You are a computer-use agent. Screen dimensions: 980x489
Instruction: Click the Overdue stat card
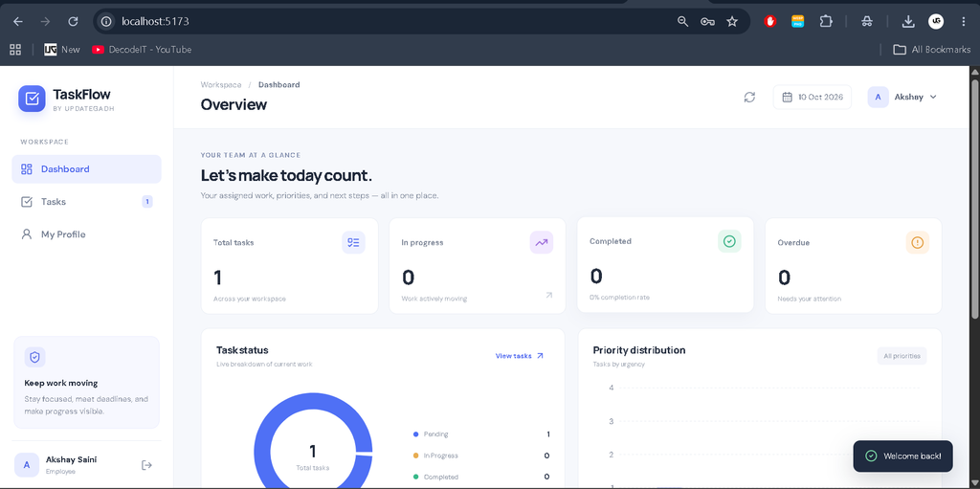pyautogui.click(x=853, y=266)
